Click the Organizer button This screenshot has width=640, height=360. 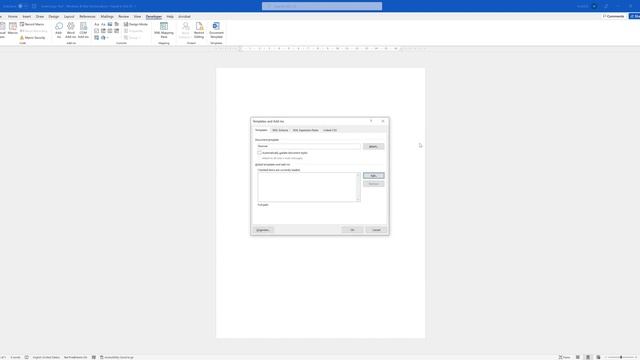[x=263, y=230]
